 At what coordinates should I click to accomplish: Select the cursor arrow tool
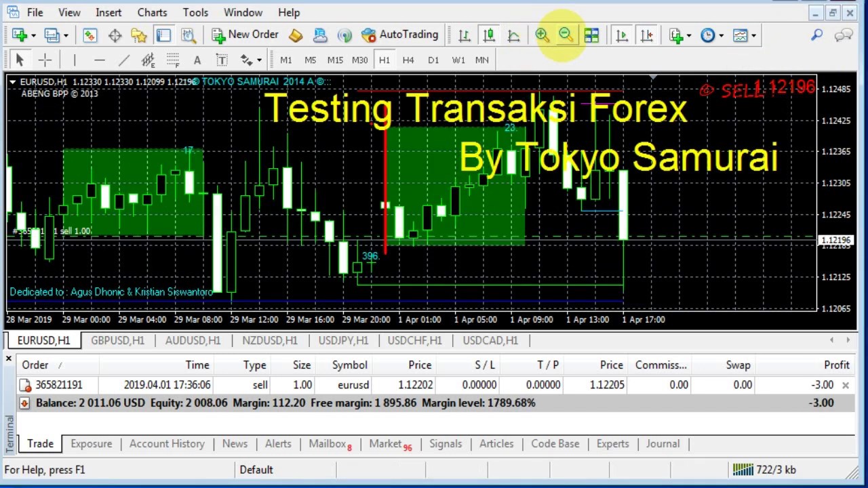pos(20,60)
